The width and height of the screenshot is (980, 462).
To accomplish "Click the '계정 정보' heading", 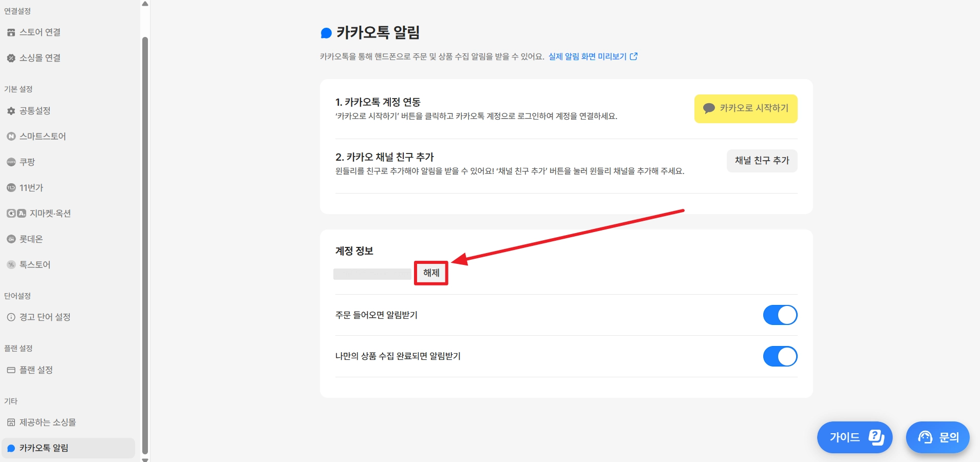I will [x=354, y=251].
